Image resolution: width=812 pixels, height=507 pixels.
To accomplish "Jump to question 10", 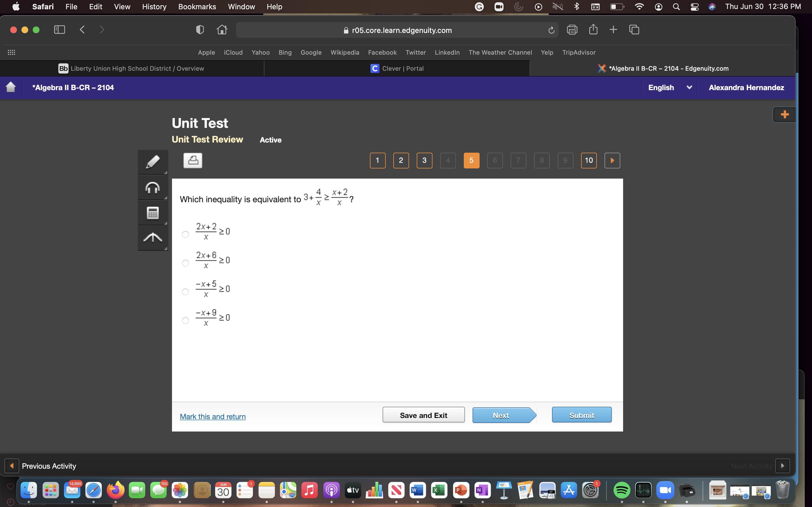I will (588, 160).
